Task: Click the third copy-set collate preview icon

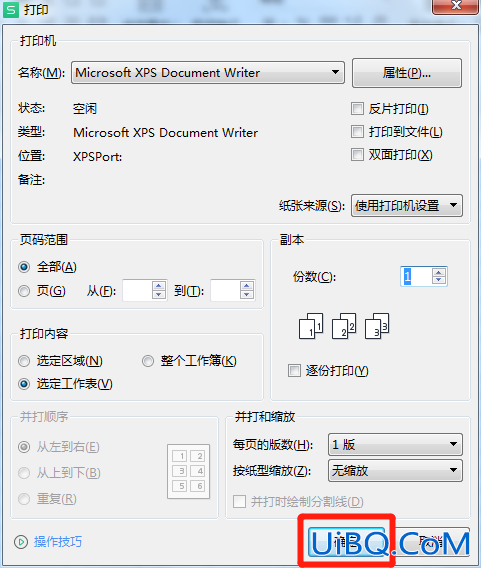Action: pos(377,326)
